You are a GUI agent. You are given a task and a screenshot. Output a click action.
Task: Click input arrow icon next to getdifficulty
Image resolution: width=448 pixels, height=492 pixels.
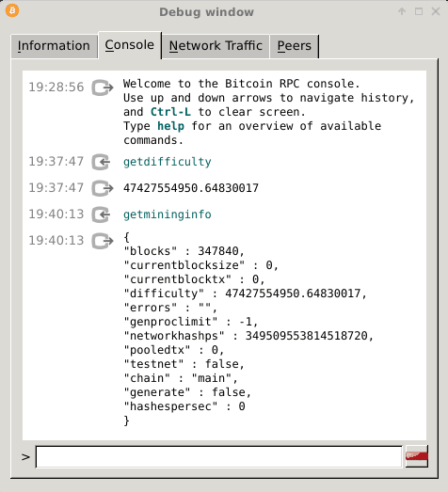101,162
